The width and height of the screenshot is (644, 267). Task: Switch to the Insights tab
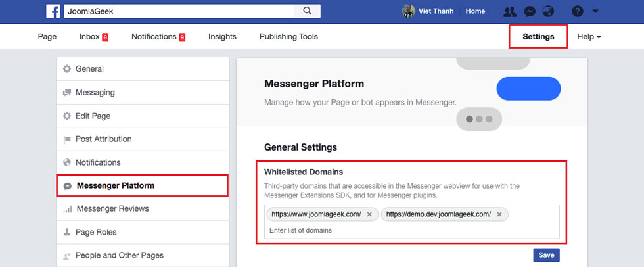pyautogui.click(x=222, y=37)
